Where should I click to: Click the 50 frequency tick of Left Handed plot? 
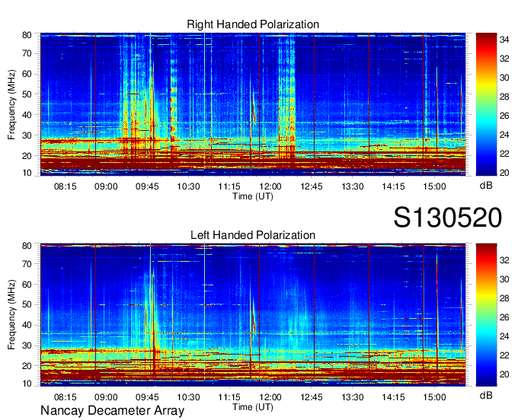(x=27, y=304)
